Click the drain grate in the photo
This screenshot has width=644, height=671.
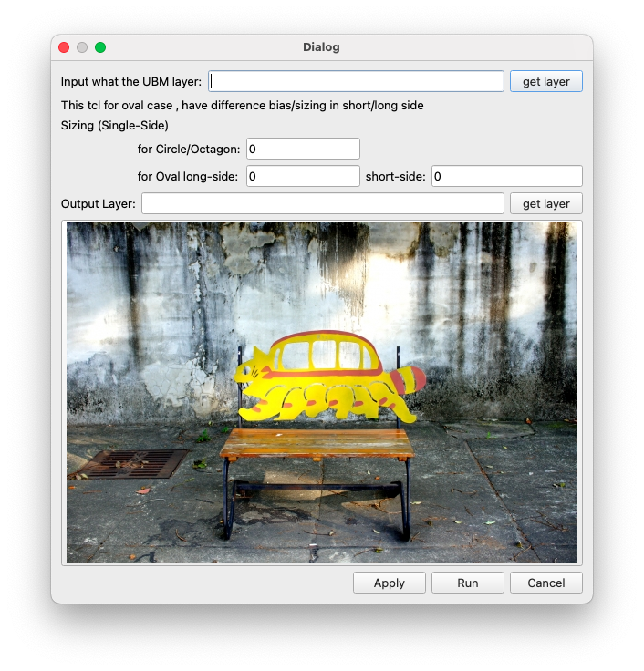pos(128,463)
